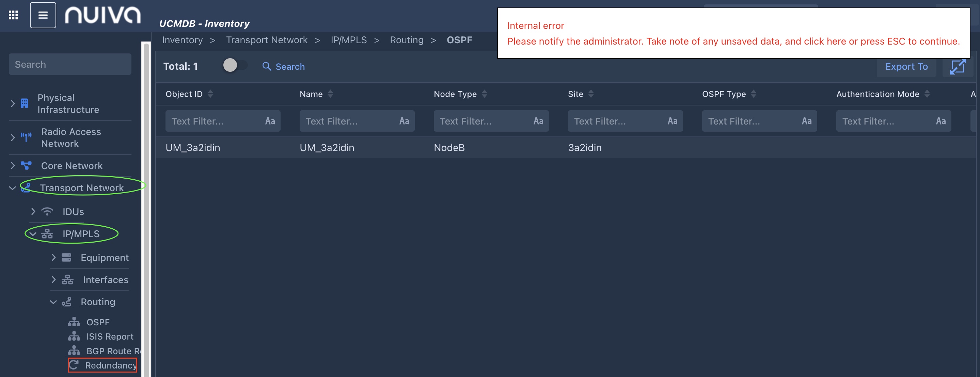This screenshot has width=980, height=377.
Task: Expand the IDUs tree node
Action: pyautogui.click(x=33, y=211)
